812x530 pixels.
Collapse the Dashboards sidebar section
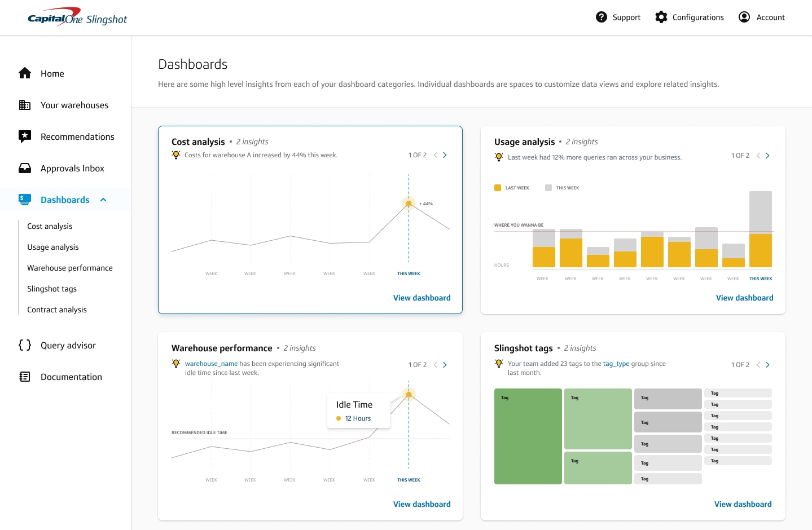tap(103, 199)
